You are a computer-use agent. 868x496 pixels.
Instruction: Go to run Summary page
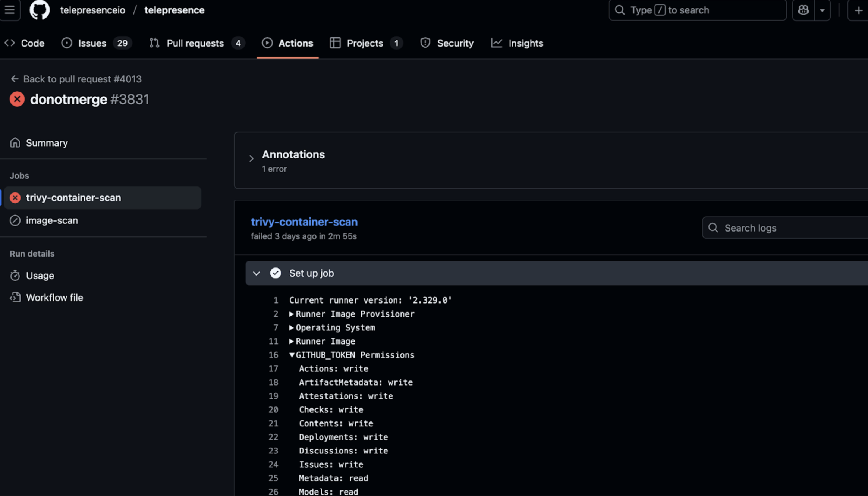pos(47,143)
